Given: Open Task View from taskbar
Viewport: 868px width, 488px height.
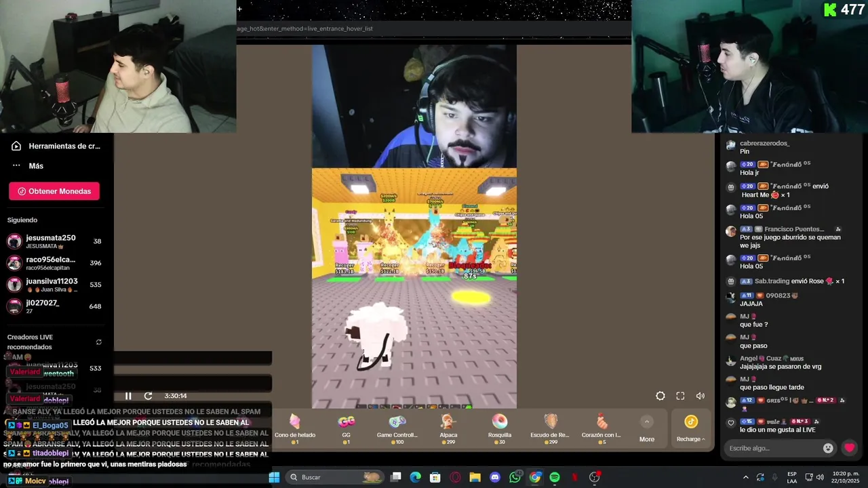Looking at the screenshot, I should pos(396,477).
